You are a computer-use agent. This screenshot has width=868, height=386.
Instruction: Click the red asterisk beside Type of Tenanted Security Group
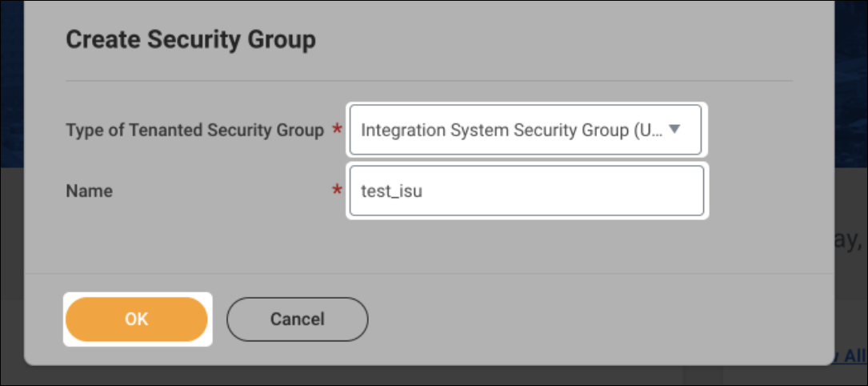point(336,131)
